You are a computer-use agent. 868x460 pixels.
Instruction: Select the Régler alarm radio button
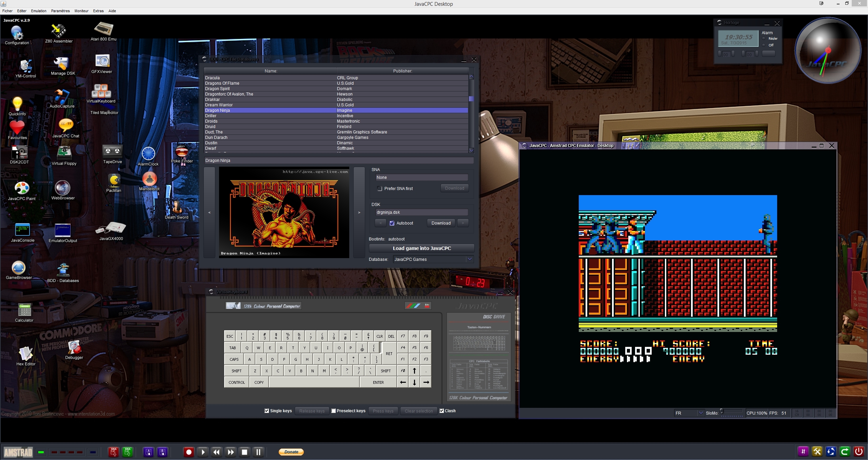click(x=764, y=39)
